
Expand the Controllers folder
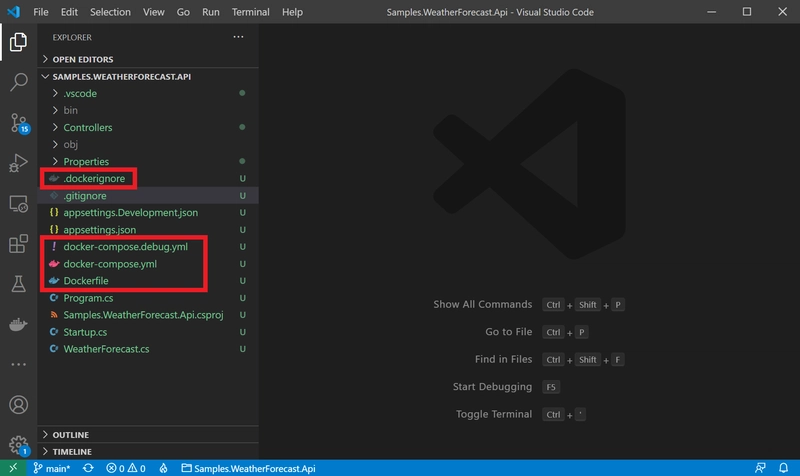coord(148,128)
